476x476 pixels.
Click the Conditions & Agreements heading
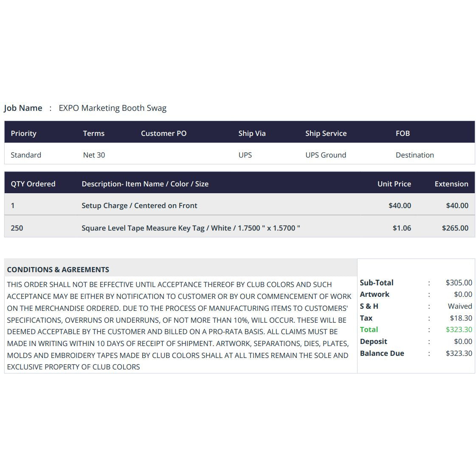[58, 270]
